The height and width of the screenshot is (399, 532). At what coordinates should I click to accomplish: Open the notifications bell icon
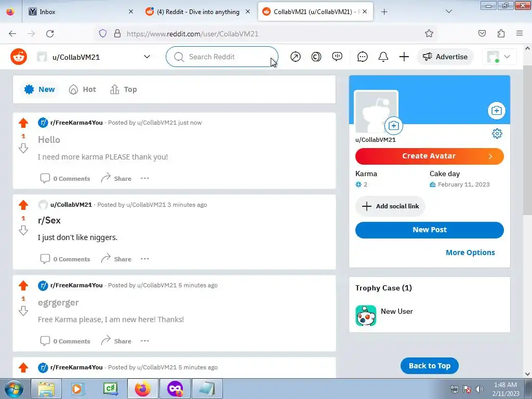tap(383, 57)
